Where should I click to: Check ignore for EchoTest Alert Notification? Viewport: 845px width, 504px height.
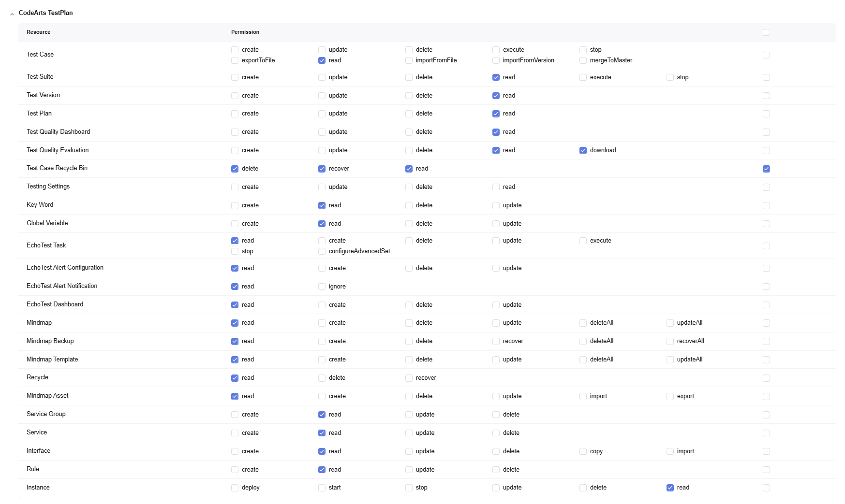[x=322, y=287]
